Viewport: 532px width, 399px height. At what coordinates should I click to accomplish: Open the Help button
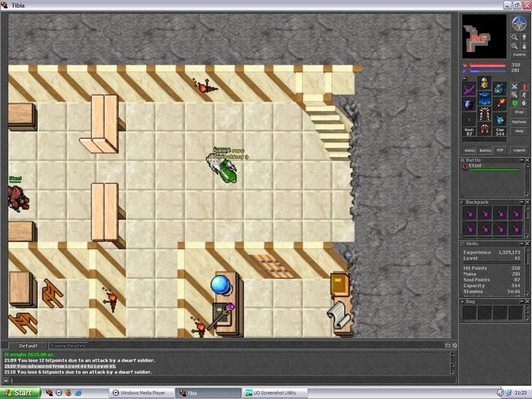(x=519, y=131)
